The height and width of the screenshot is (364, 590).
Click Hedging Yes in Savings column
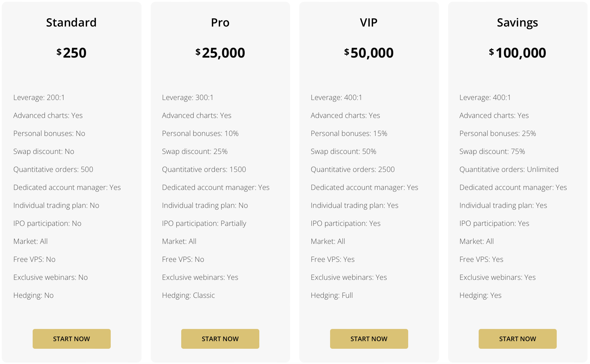[x=480, y=295]
